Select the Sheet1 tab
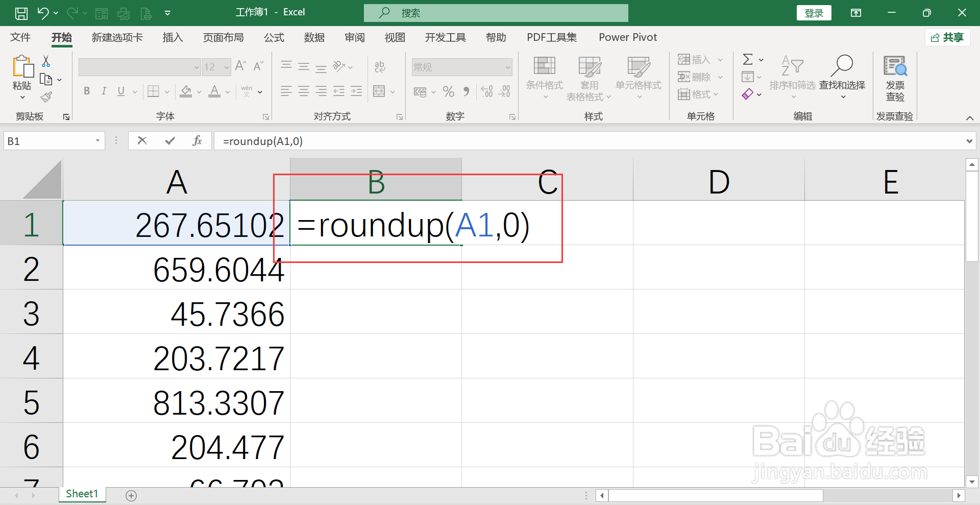980x505 pixels. click(x=82, y=494)
